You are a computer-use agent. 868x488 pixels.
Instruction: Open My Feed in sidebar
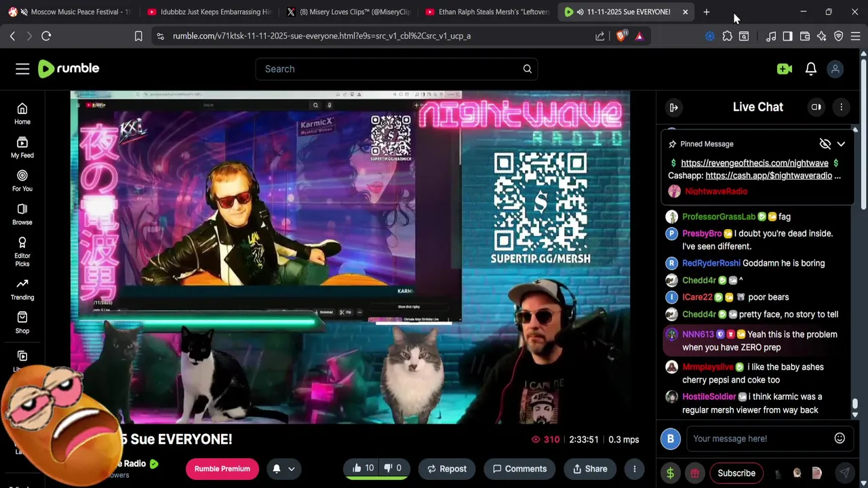22,147
